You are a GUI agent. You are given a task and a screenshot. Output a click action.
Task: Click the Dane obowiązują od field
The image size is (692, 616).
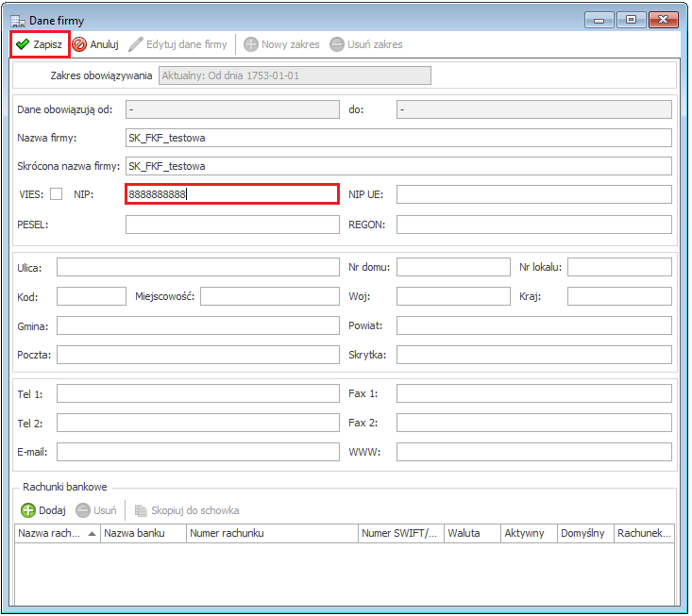coord(232,109)
